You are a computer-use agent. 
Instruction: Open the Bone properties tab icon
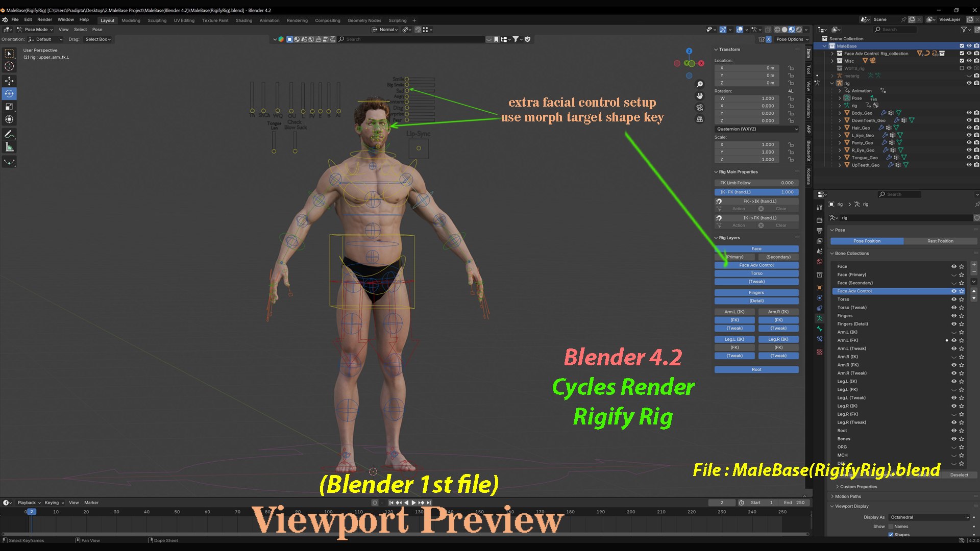(x=819, y=329)
